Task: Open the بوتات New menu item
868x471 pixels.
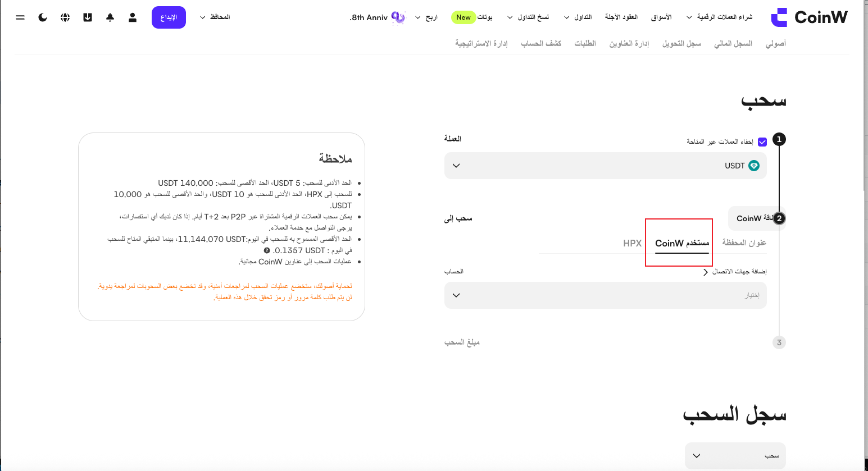Action: (x=472, y=17)
